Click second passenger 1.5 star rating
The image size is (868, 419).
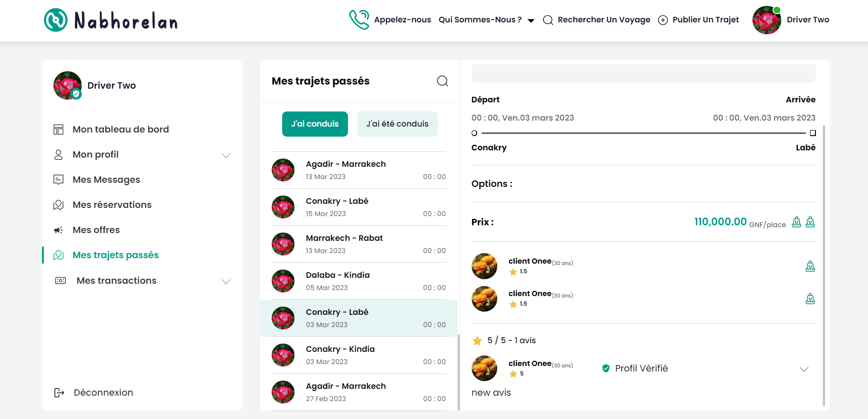click(x=518, y=304)
